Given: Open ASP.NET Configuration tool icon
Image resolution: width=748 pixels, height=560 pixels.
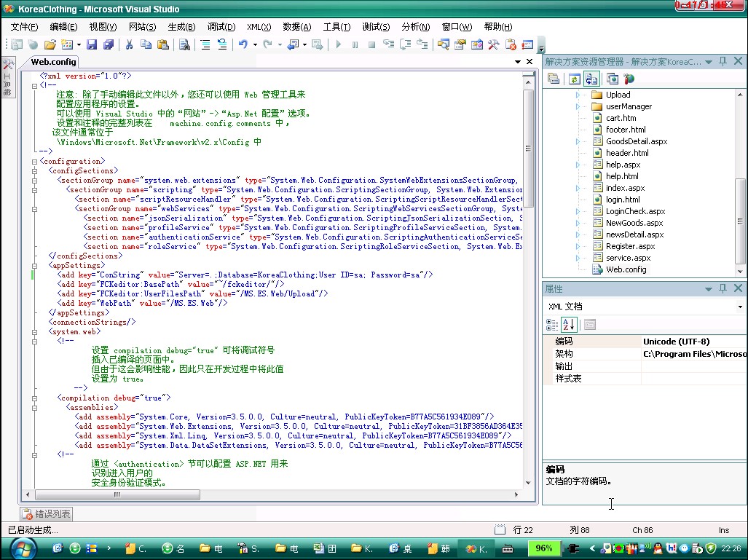Looking at the screenshot, I should [629, 79].
